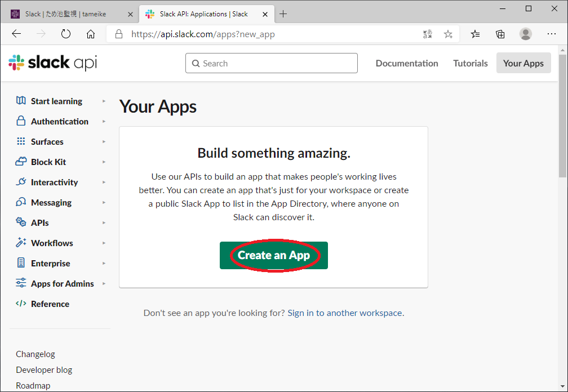Click the Surfaces grid icon

[x=21, y=141]
